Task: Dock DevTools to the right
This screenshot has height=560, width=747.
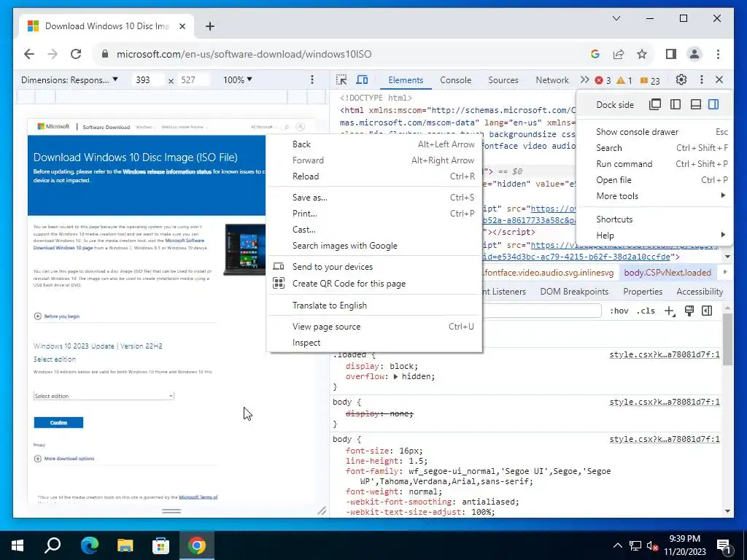Action: pos(713,104)
